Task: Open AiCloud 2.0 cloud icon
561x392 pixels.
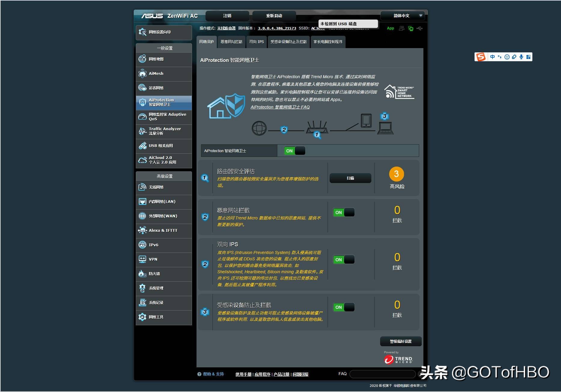Action: pos(142,160)
